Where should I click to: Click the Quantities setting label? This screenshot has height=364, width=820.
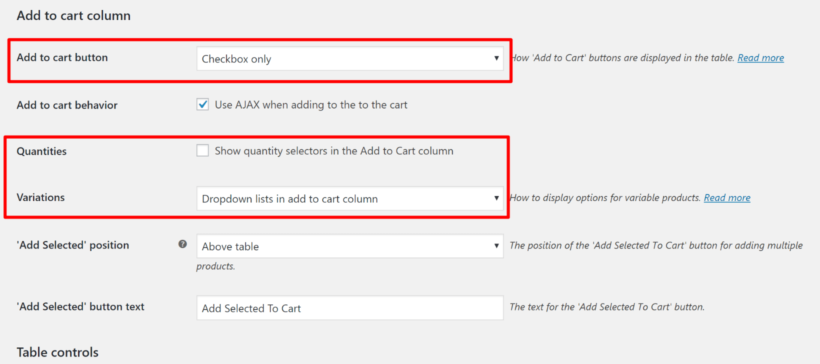[x=41, y=151]
